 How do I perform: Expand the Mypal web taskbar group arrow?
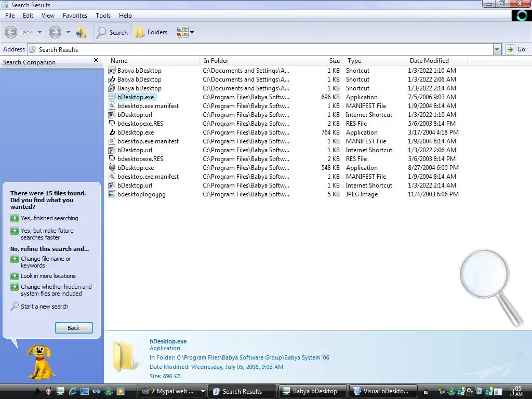point(203,391)
